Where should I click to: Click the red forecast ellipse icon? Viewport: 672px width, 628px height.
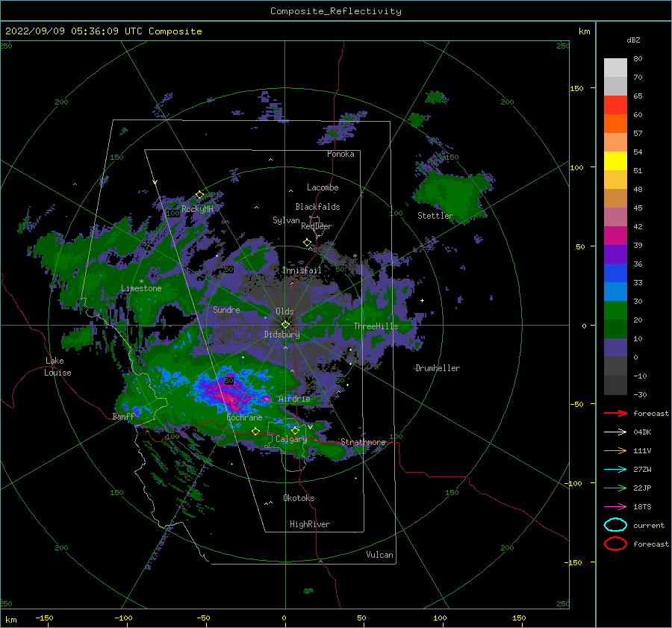[615, 544]
